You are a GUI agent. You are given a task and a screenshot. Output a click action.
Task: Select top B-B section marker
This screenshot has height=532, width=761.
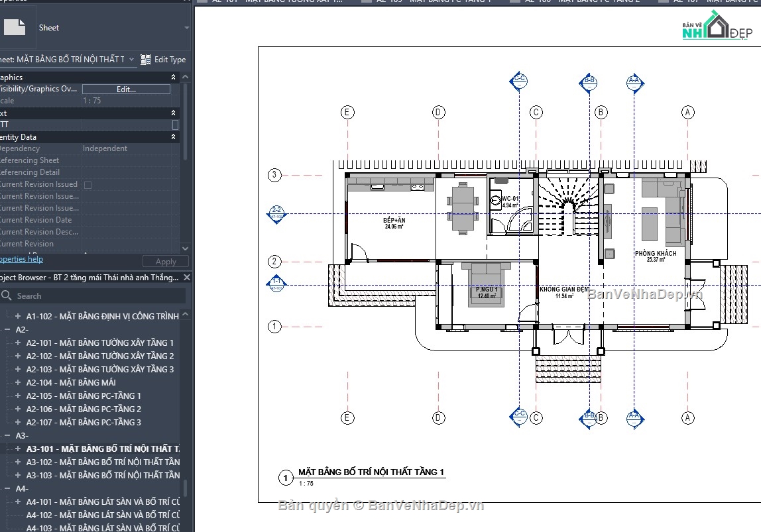click(x=589, y=82)
